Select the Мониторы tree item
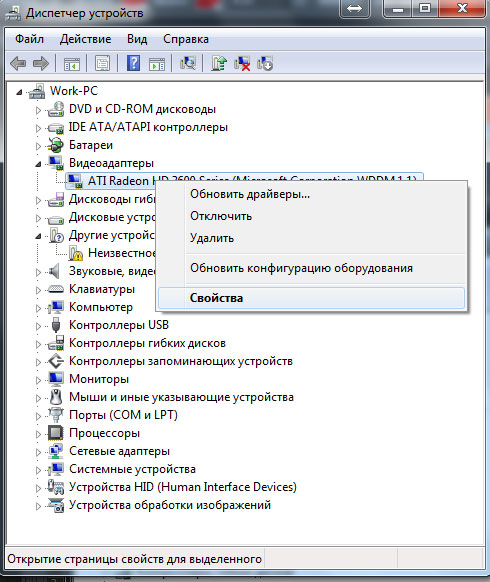Viewport: 490px width, 582px height. [x=99, y=379]
